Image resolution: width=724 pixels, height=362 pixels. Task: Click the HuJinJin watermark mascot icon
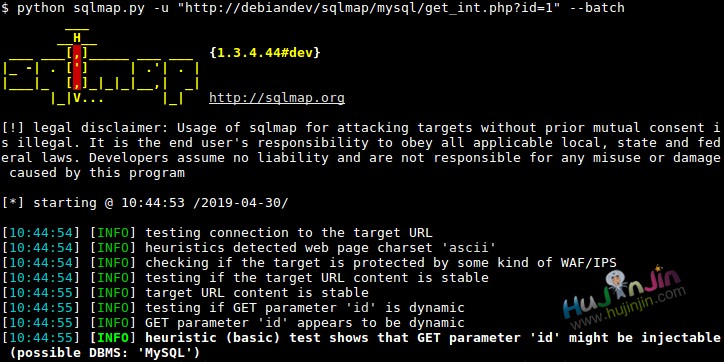tap(615, 286)
